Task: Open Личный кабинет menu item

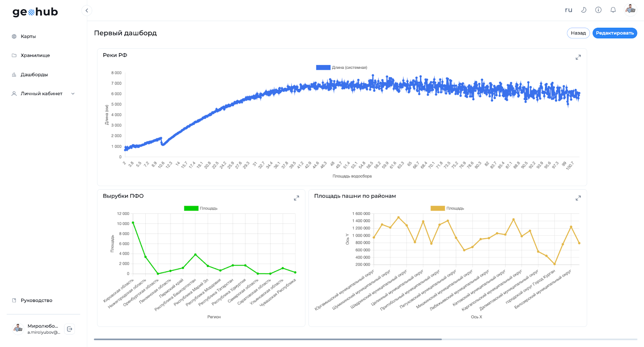Action: pos(41,93)
